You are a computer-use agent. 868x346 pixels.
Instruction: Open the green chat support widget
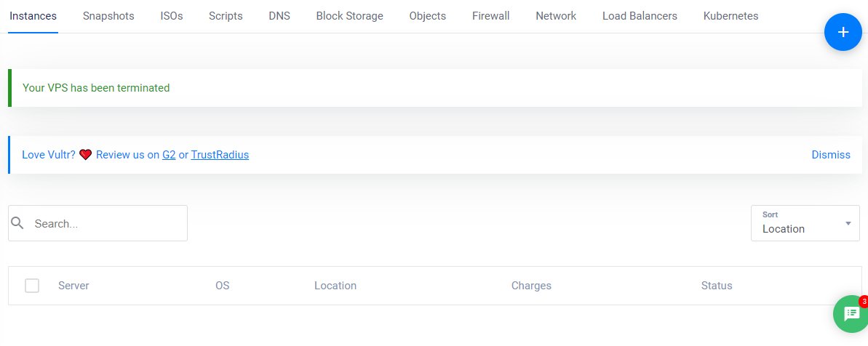point(851,313)
